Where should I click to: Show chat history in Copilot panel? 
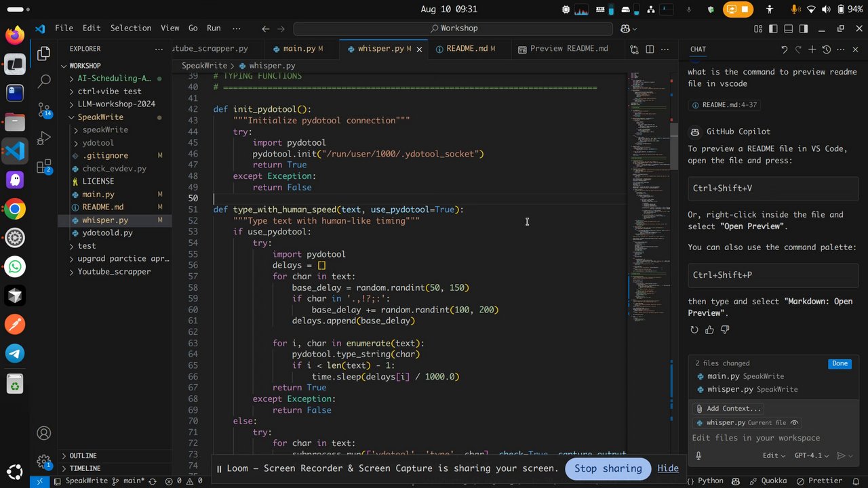tap(826, 49)
